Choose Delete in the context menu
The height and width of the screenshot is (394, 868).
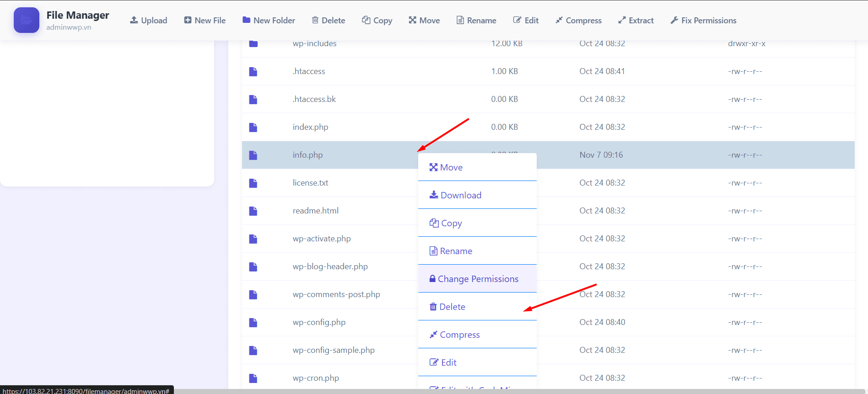click(447, 307)
